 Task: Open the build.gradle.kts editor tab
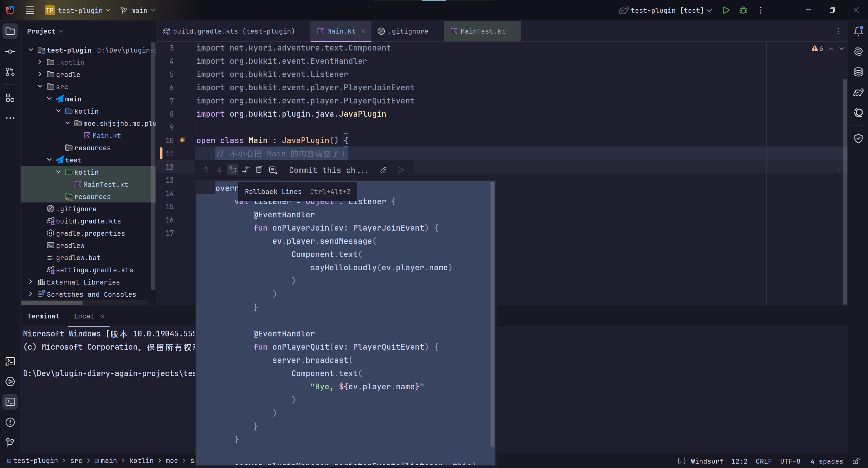[x=233, y=31]
